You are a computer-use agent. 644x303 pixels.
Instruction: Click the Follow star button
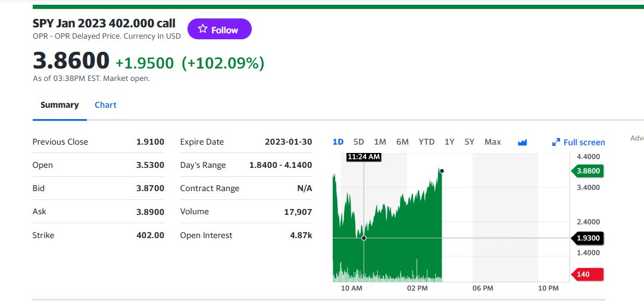(219, 29)
